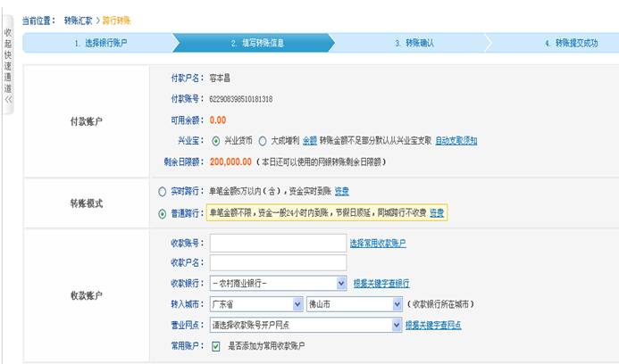Toggle the 是否添加为常用收款账户 checkbox
The image size is (619, 364).
tap(215, 345)
